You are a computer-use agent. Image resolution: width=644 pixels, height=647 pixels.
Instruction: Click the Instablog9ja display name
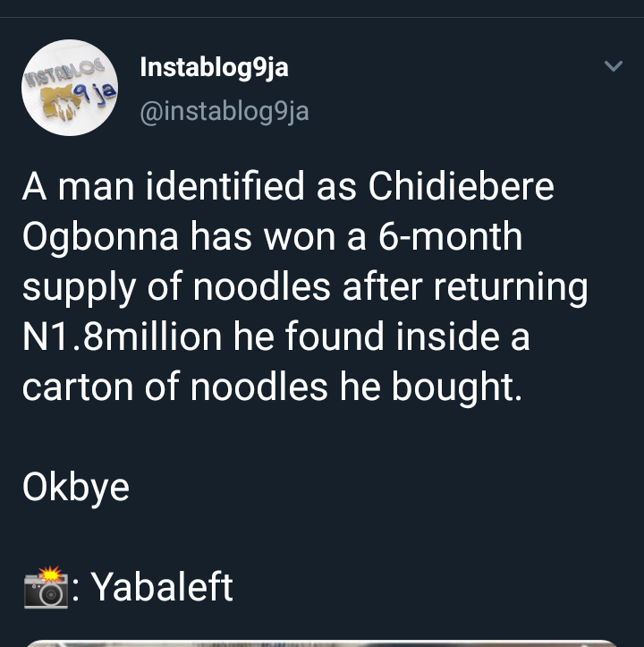[215, 67]
